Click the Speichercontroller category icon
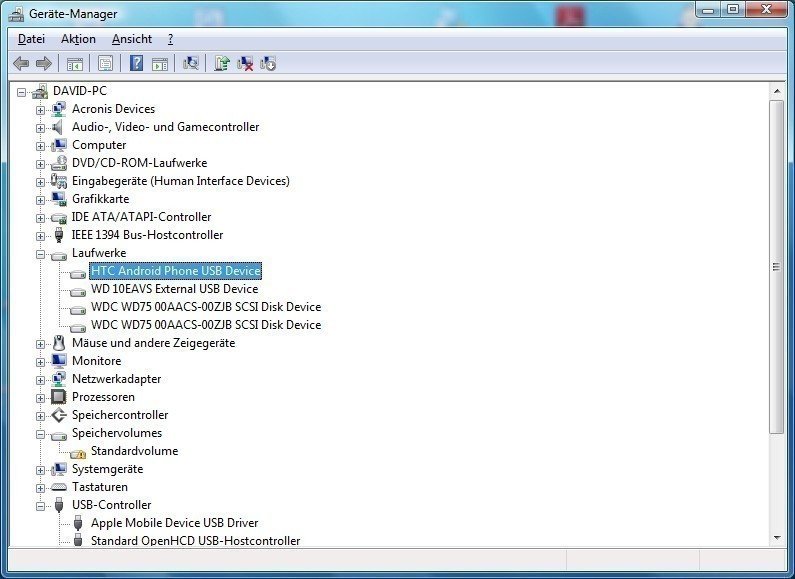 tap(59, 415)
